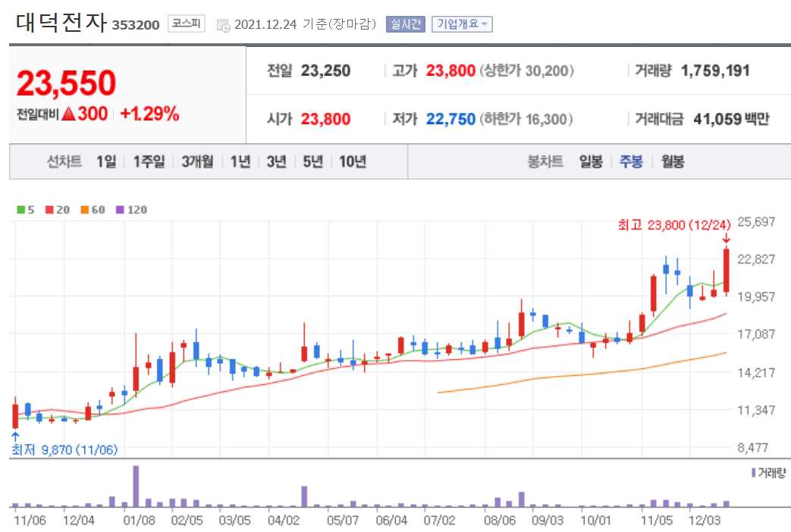This screenshot has width=791, height=532.
Task: Select the 3개월 period tab
Action: (196, 161)
